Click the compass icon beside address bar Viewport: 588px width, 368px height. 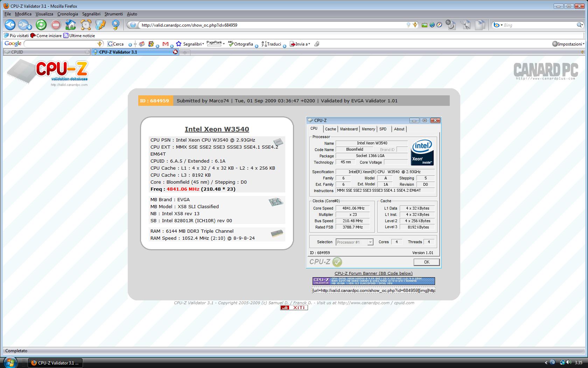[x=439, y=25]
